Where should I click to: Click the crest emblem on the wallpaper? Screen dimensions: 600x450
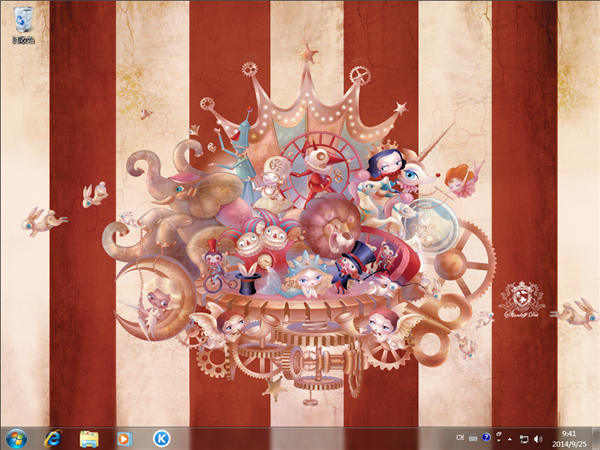[521, 300]
